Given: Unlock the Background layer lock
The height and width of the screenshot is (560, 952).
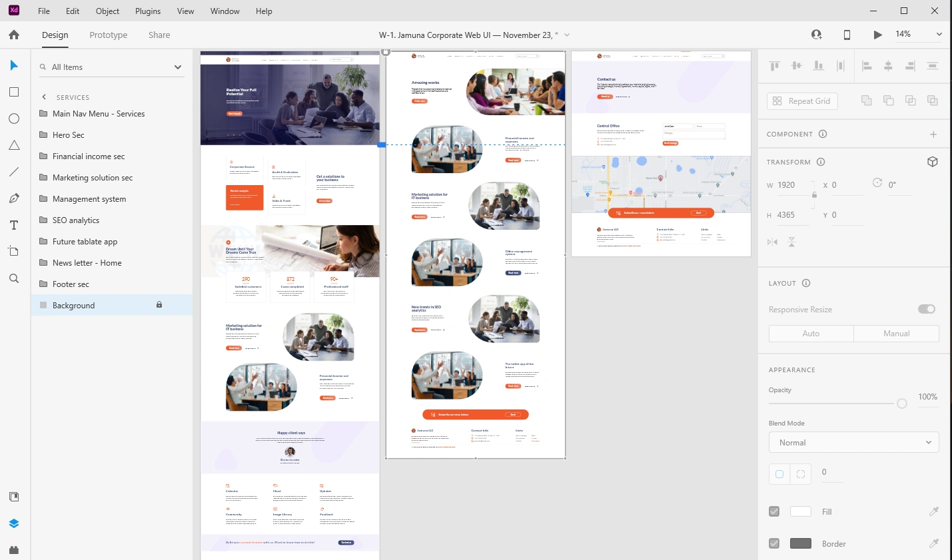Looking at the screenshot, I should click(x=159, y=305).
